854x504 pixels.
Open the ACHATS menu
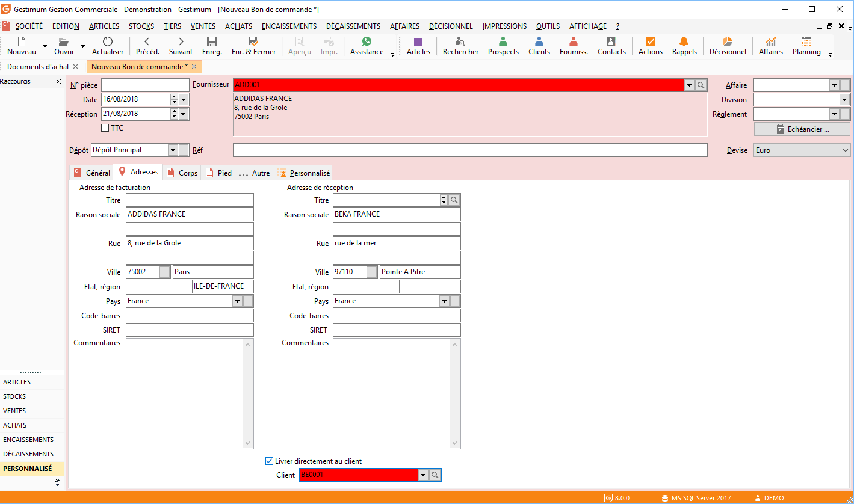tap(239, 26)
